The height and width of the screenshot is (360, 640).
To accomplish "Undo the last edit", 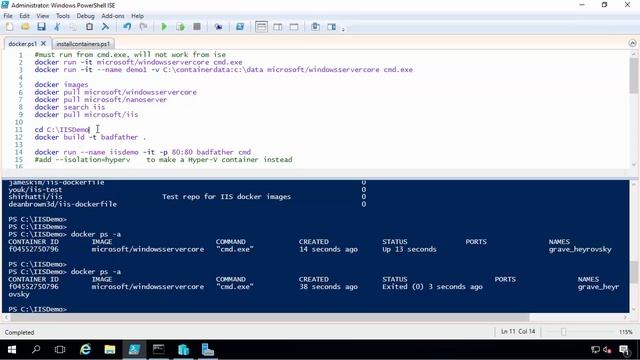I will pyautogui.click(x=127, y=27).
